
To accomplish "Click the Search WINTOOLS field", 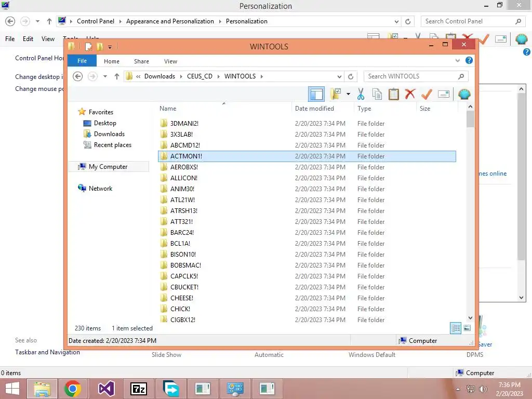I will click(x=416, y=76).
